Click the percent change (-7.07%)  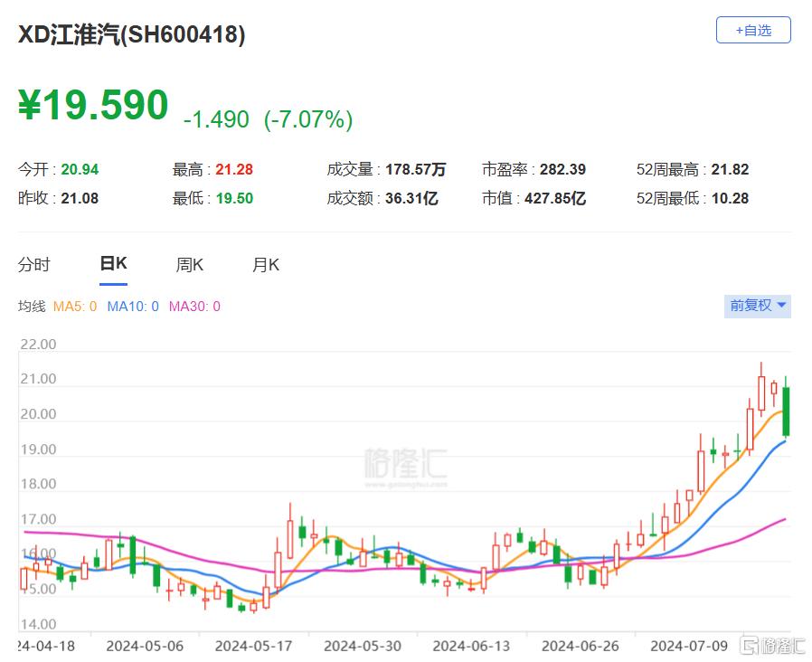(x=308, y=119)
